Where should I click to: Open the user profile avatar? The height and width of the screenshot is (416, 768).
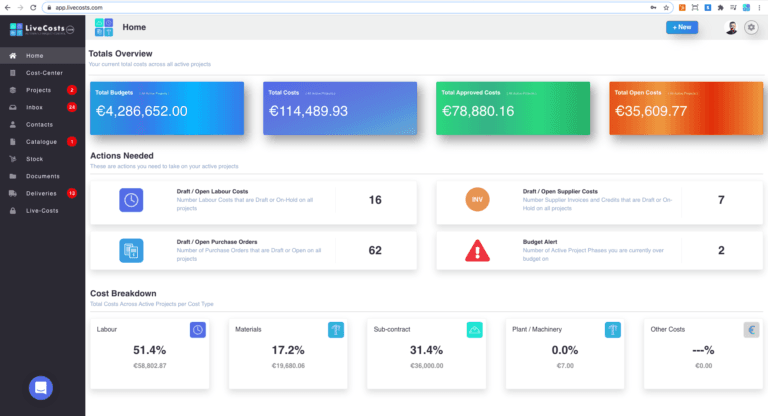pyautogui.click(x=730, y=28)
